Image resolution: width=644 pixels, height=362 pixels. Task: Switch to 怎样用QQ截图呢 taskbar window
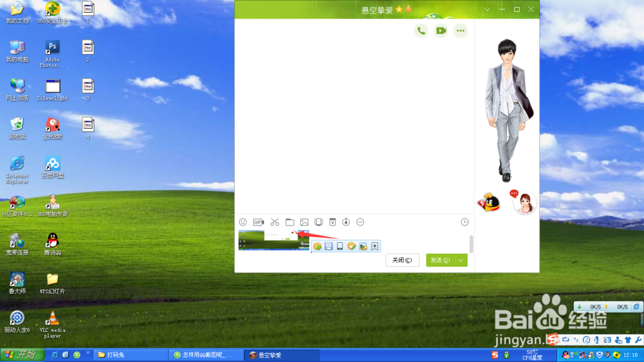pos(207,355)
